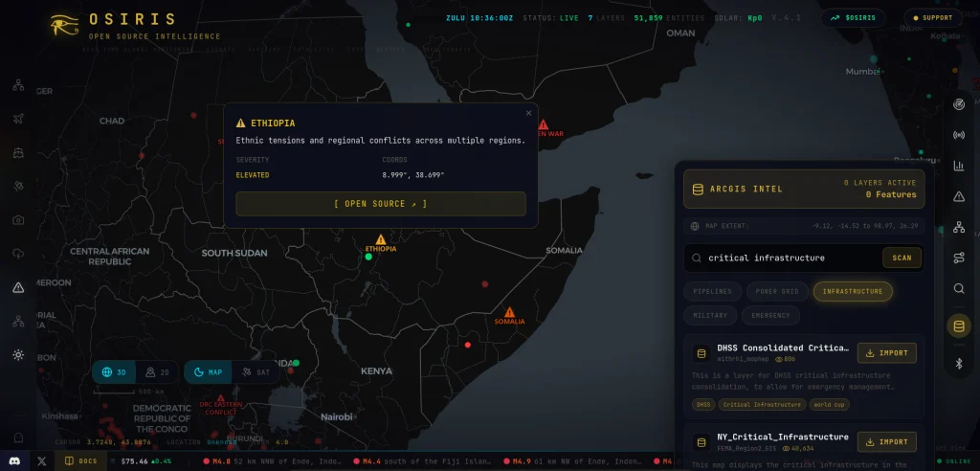Import NY_Critical_Infrastructure layer
The width and height of the screenshot is (980, 471).
pos(887,441)
